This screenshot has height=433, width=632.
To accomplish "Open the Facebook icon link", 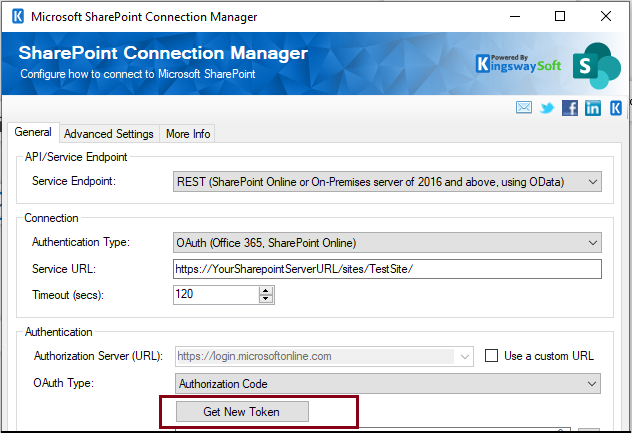I will tap(570, 108).
